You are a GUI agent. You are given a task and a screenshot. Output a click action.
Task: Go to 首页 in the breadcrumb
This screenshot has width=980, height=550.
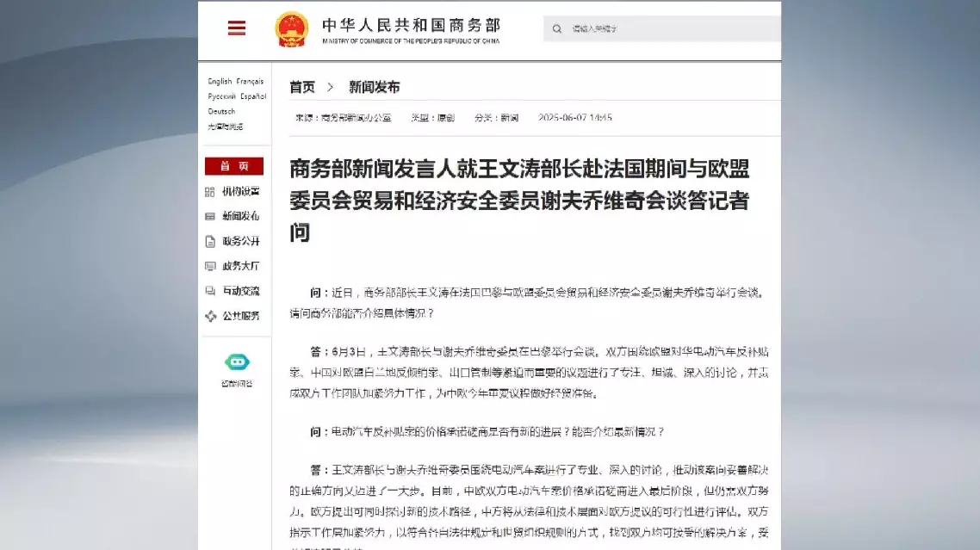302,87
